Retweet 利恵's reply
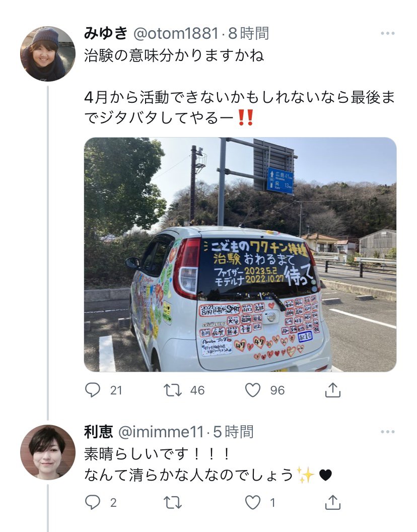This screenshot has width=417, height=532. (173, 502)
